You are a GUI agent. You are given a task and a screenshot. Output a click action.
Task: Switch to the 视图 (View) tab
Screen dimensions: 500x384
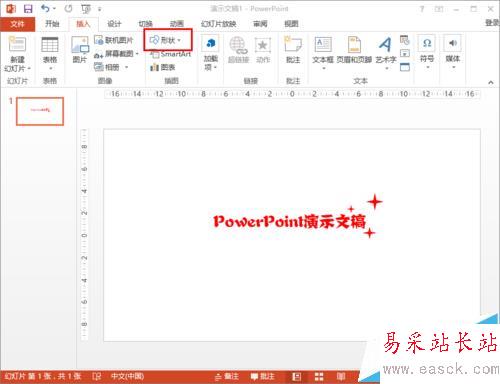pos(291,24)
